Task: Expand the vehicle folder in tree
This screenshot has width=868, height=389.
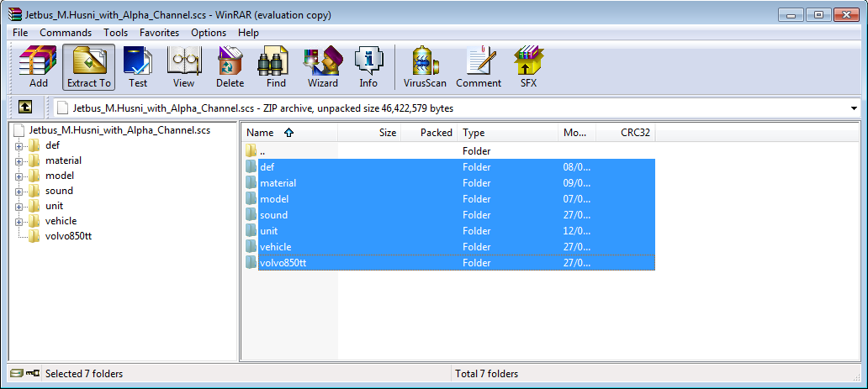Action: pyautogui.click(x=19, y=221)
